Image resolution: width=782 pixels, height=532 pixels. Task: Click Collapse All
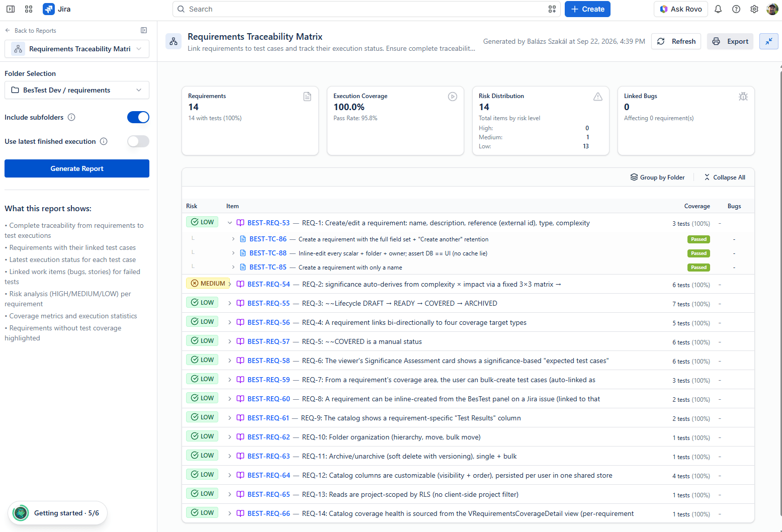pyautogui.click(x=725, y=178)
